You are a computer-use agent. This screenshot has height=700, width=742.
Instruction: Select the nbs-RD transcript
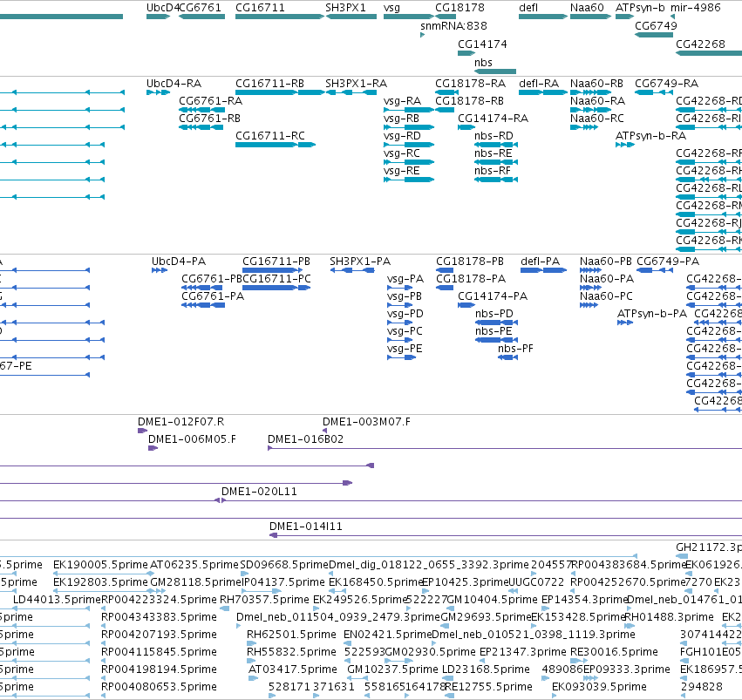point(496,145)
